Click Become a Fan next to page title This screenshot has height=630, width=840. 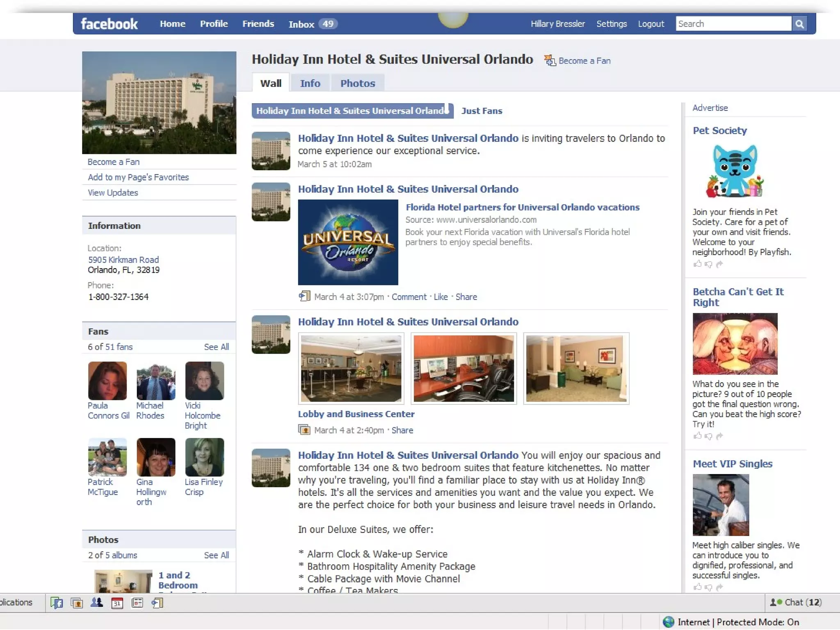click(x=584, y=61)
